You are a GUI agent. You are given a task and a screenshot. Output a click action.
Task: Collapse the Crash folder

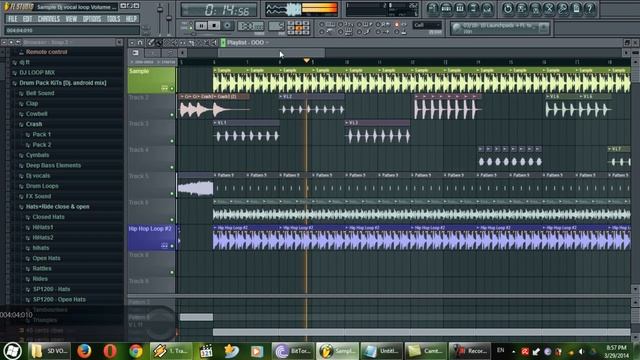point(34,124)
